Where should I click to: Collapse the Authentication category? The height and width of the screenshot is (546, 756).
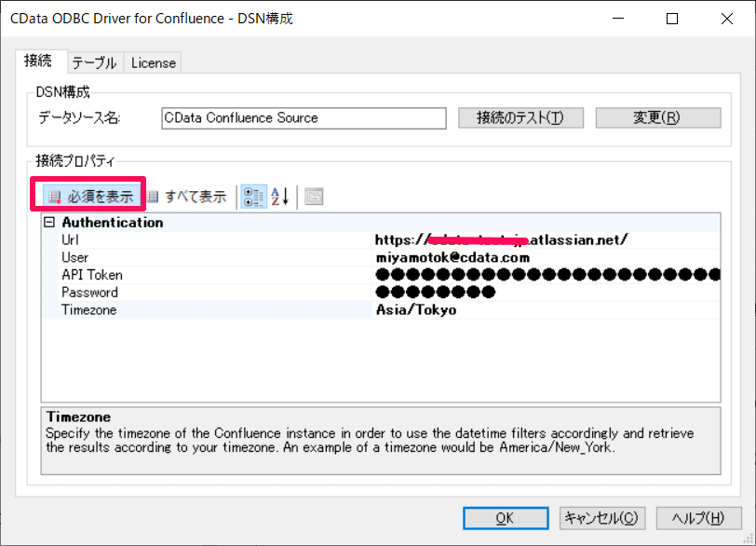click(49, 223)
